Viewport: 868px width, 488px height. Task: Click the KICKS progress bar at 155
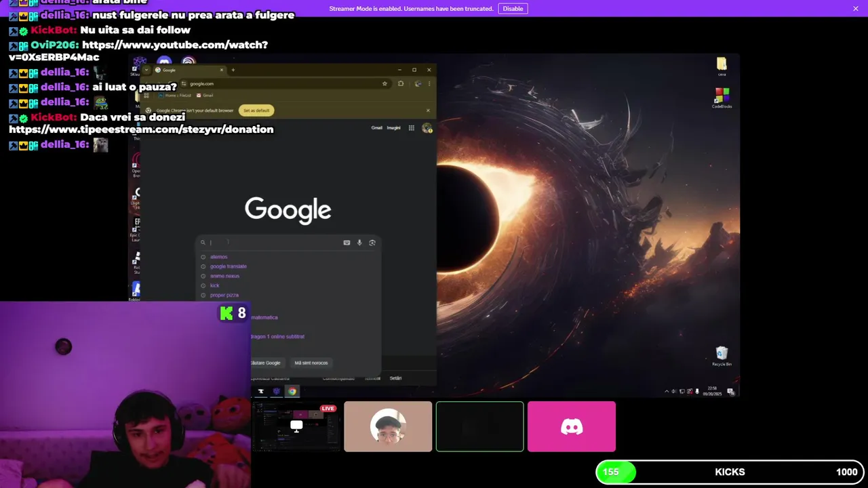[x=730, y=472]
